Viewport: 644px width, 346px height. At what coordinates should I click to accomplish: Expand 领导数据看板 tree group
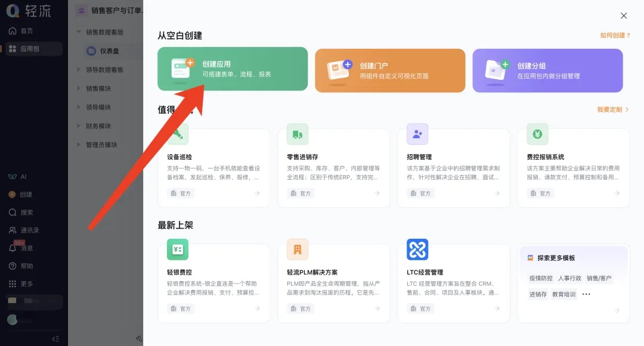[79, 70]
